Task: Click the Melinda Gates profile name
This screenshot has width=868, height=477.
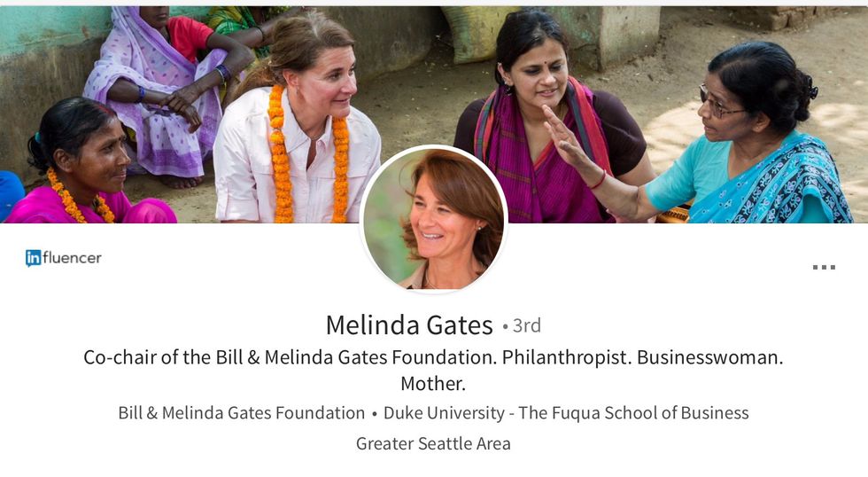Action: coord(409,325)
